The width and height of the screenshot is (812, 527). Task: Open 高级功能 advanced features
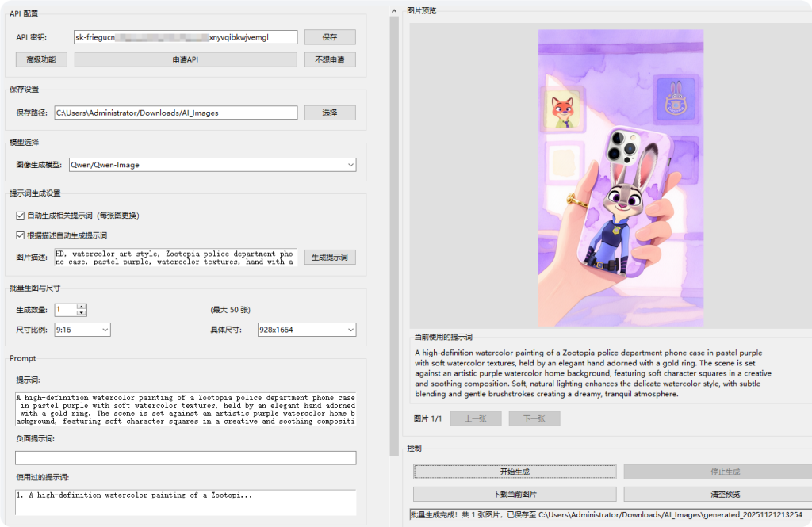click(x=41, y=59)
